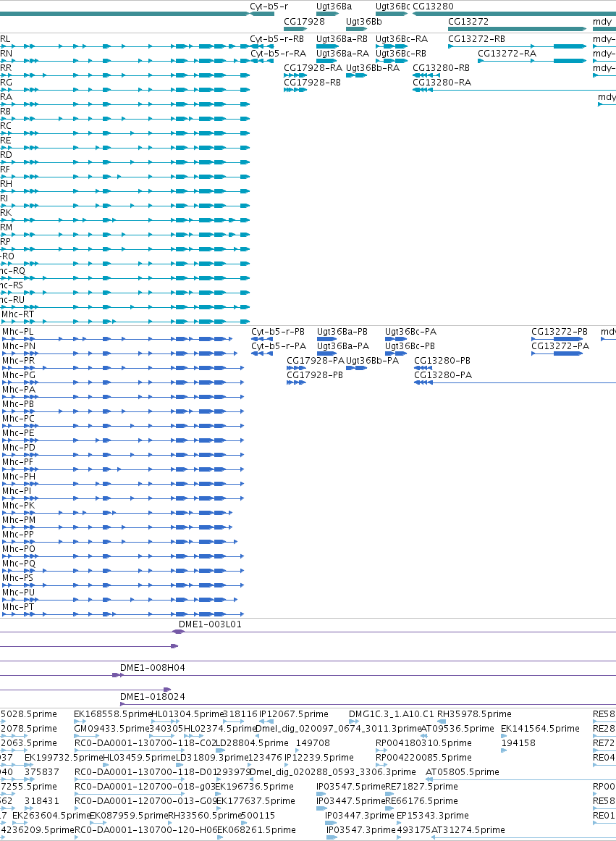Click the CG13272-PA protein label
The height and width of the screenshot is (841, 616).
[560, 346]
